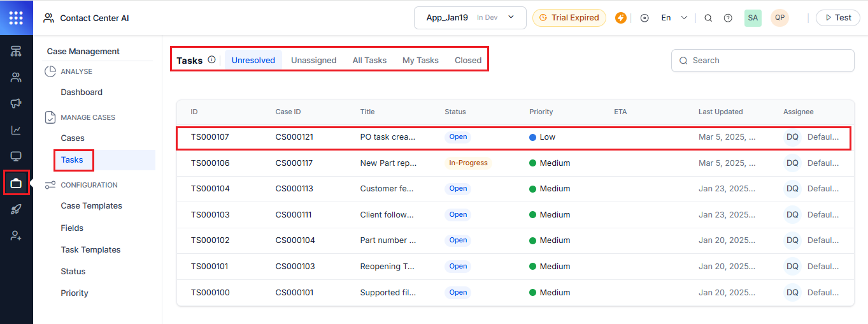Expand the App_Jan19 app selector dropdown
The height and width of the screenshot is (324, 868).
(470, 18)
